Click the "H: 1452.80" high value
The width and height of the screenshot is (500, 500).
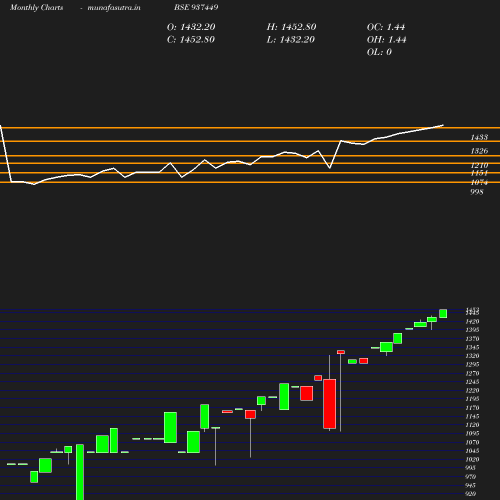(x=291, y=27)
